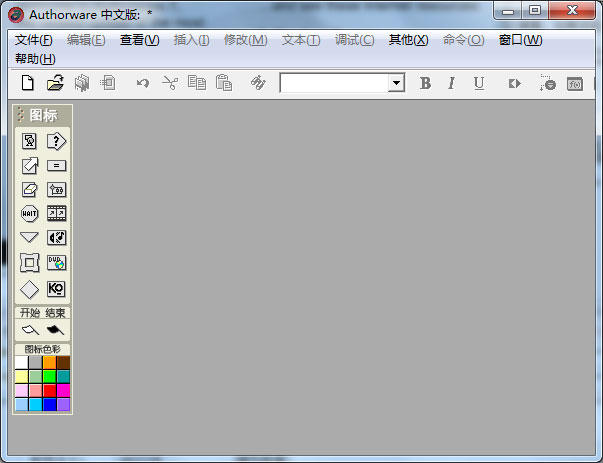Click the Copy toolbar icon
Screen dimensions: 603x463
coord(197,83)
